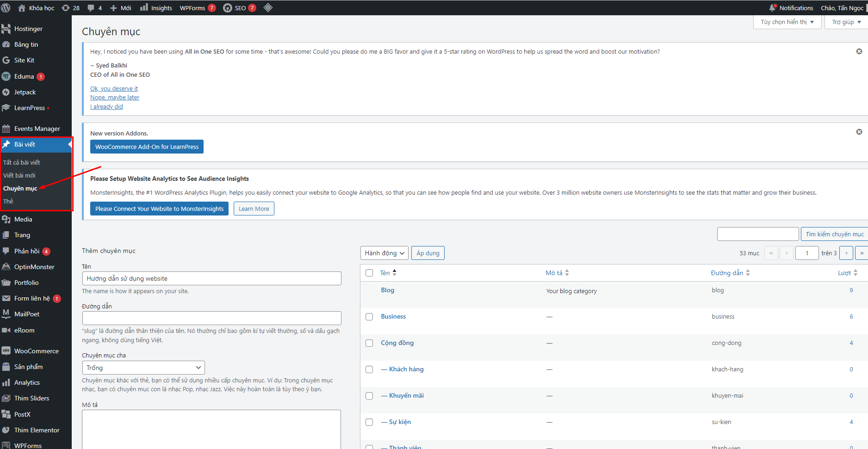Click the Learn More button
The width and height of the screenshot is (868, 449).
pos(254,209)
